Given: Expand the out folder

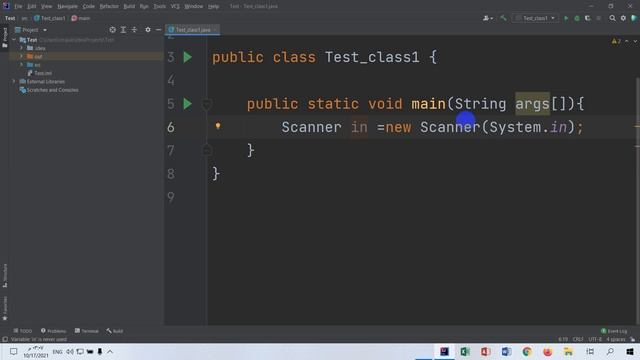Looking at the screenshot, I should [x=22, y=56].
